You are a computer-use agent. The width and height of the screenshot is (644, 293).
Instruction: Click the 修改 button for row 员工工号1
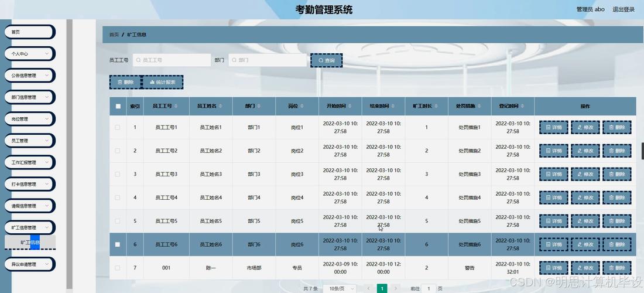click(x=585, y=127)
